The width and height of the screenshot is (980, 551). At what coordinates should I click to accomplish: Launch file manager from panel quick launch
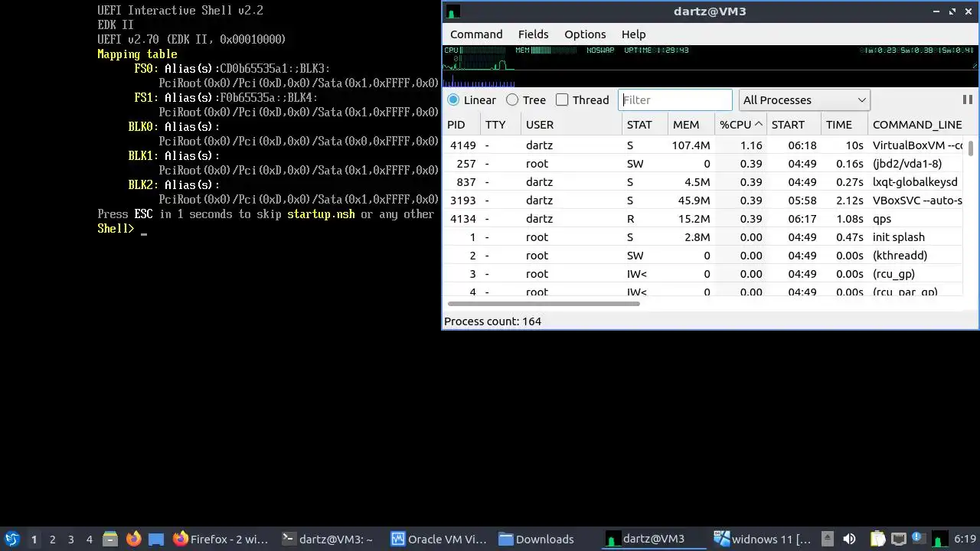(x=110, y=540)
